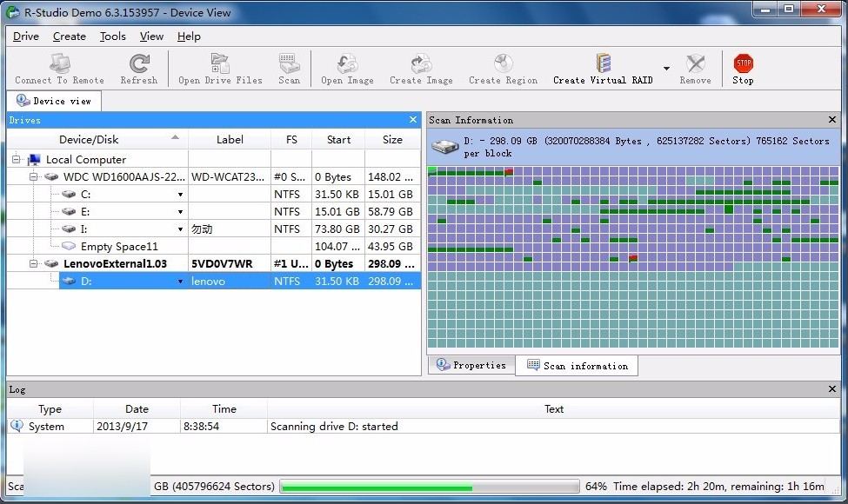Open the drive C: dropdown arrow
This screenshot has width=848, height=504.
point(180,195)
